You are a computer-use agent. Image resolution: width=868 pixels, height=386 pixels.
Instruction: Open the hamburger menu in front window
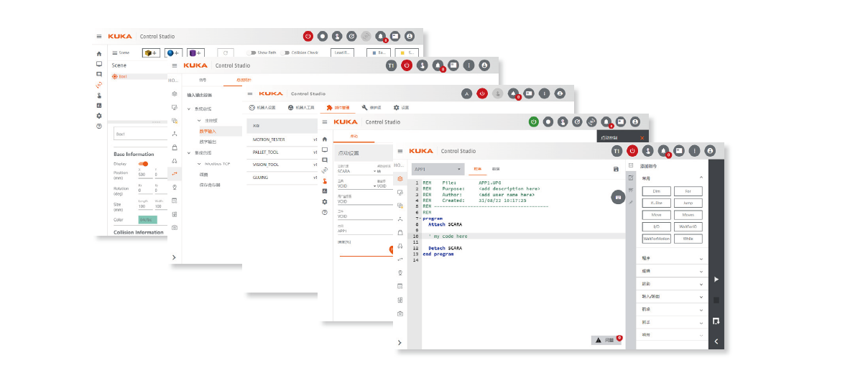tap(400, 151)
